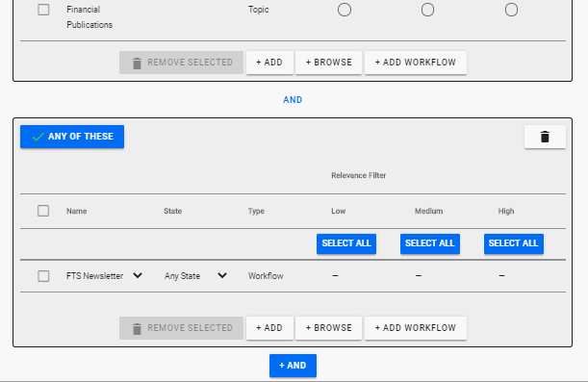Click + Browse in the FTS Newsletter group
588x382 pixels.
tap(328, 328)
